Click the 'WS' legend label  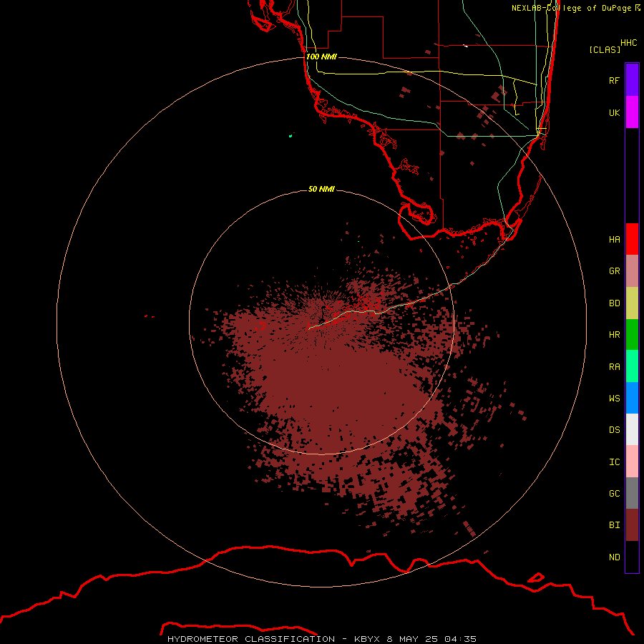point(615,398)
